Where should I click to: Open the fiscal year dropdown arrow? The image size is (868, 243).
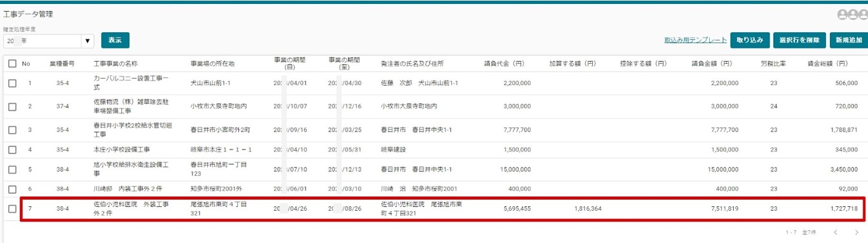(x=88, y=41)
